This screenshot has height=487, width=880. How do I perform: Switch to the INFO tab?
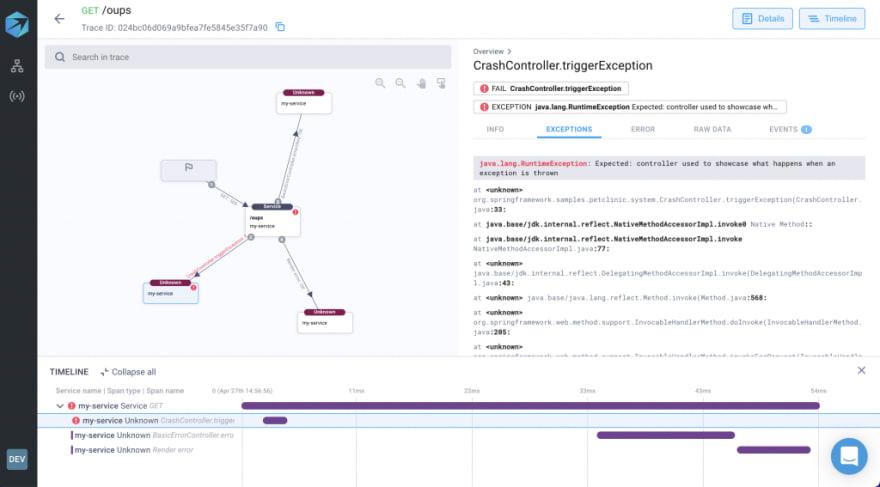coord(495,129)
